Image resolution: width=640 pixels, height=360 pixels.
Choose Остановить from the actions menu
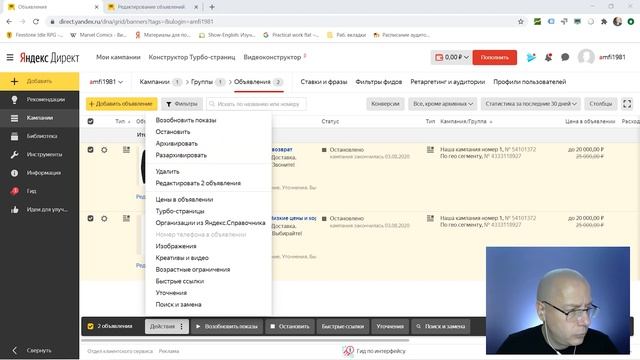(x=173, y=132)
